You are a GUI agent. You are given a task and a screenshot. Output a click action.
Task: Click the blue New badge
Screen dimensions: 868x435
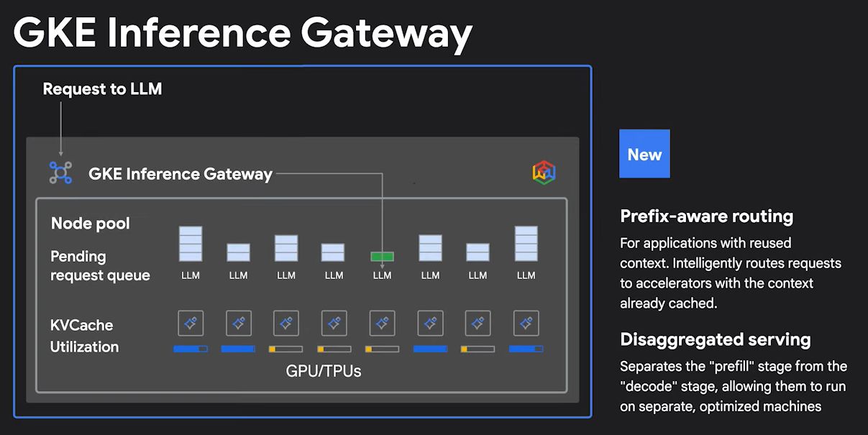coord(644,154)
